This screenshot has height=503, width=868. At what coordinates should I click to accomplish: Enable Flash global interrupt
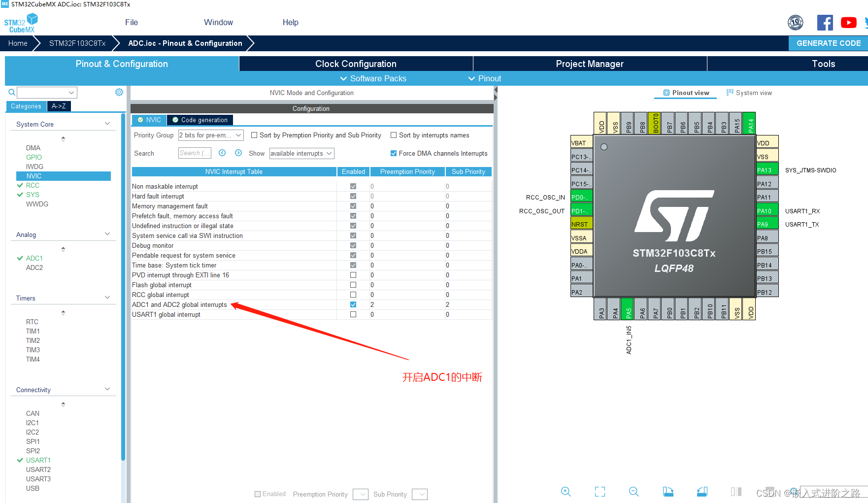pos(353,285)
